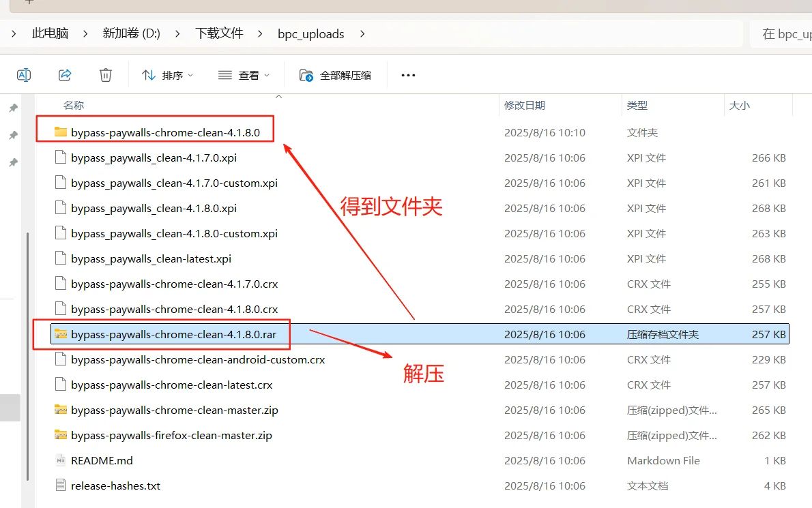812x508 pixels.
Task: Navigate to 此电脑 via the breadcrumb
Action: (50, 33)
